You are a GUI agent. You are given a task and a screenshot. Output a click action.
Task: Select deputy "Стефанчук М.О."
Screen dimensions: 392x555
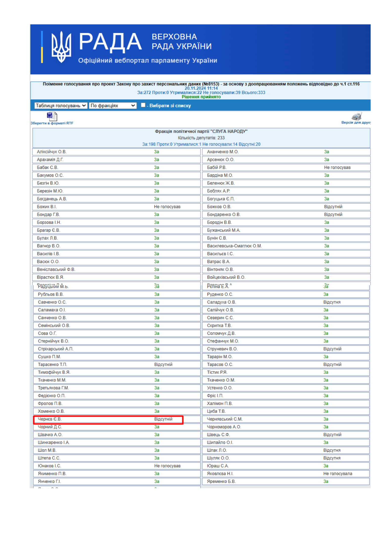[223, 341]
